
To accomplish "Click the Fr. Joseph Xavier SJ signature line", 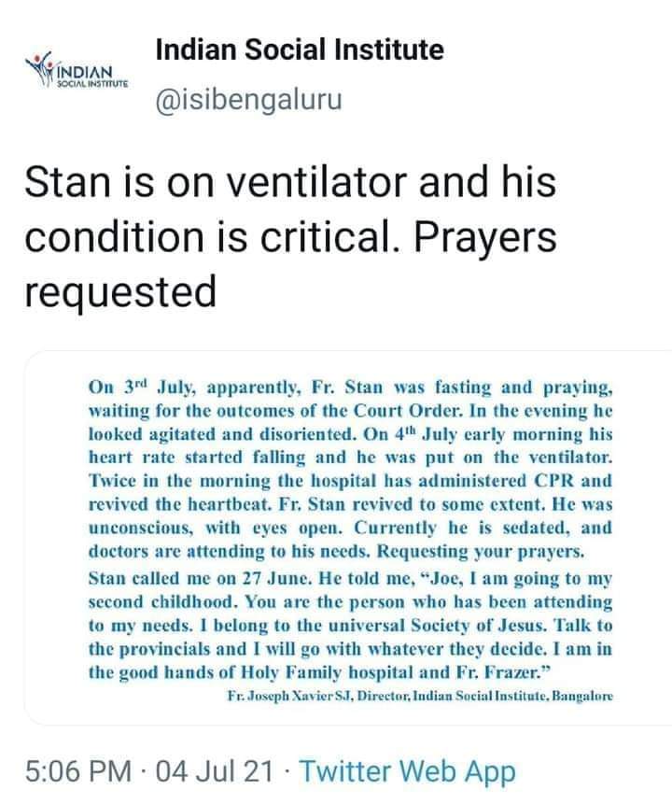I will click(420, 697).
